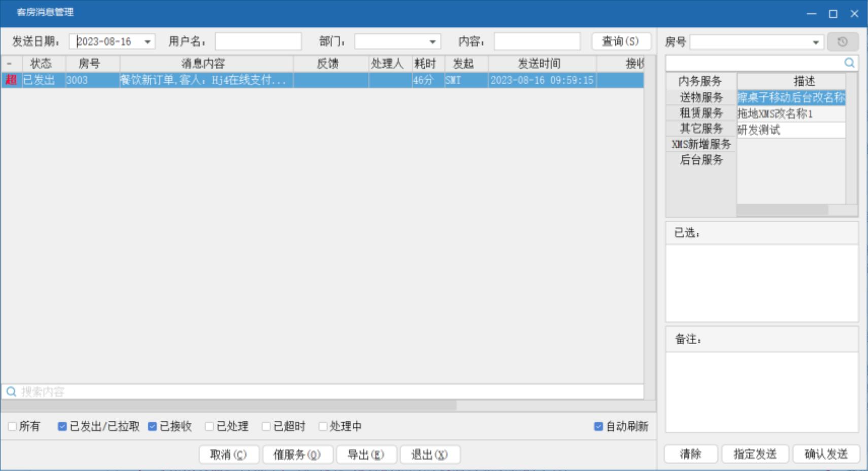The width and height of the screenshot is (868, 471).
Task: Click the 用户名 input field
Action: 258,42
